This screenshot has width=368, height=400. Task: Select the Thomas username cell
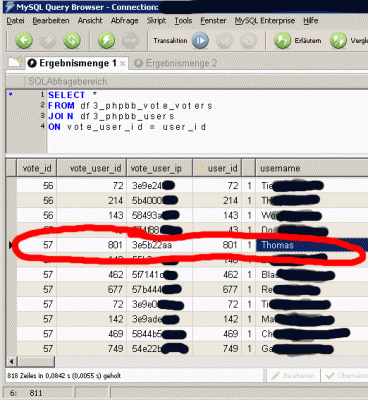[x=312, y=245]
